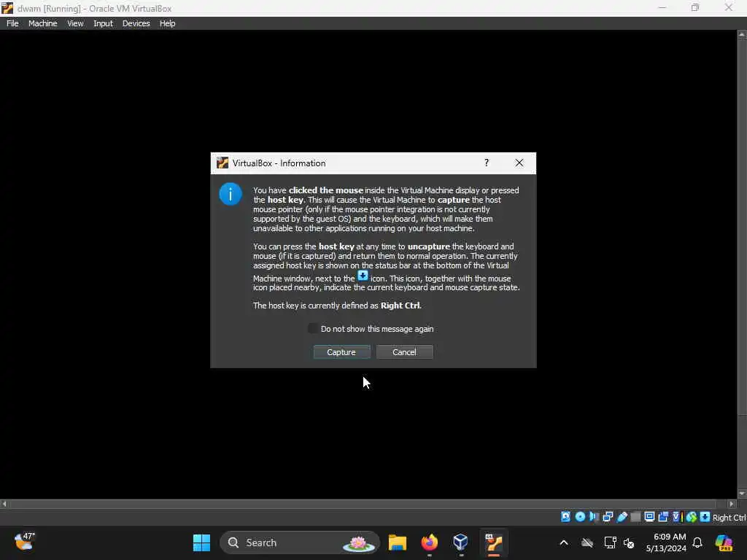The width and height of the screenshot is (747, 560).
Task: Open the File menu
Action: [x=13, y=23]
